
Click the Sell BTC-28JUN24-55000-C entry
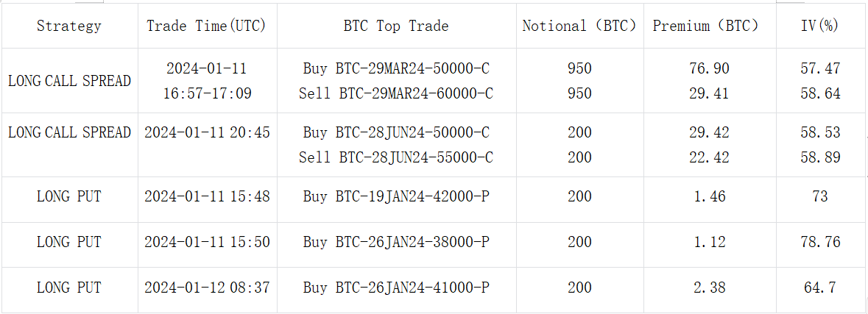click(x=396, y=157)
